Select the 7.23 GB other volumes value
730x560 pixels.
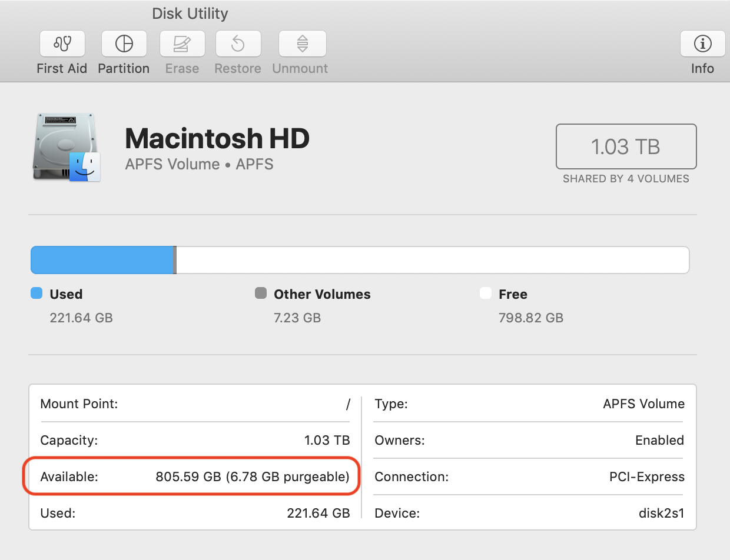297,318
